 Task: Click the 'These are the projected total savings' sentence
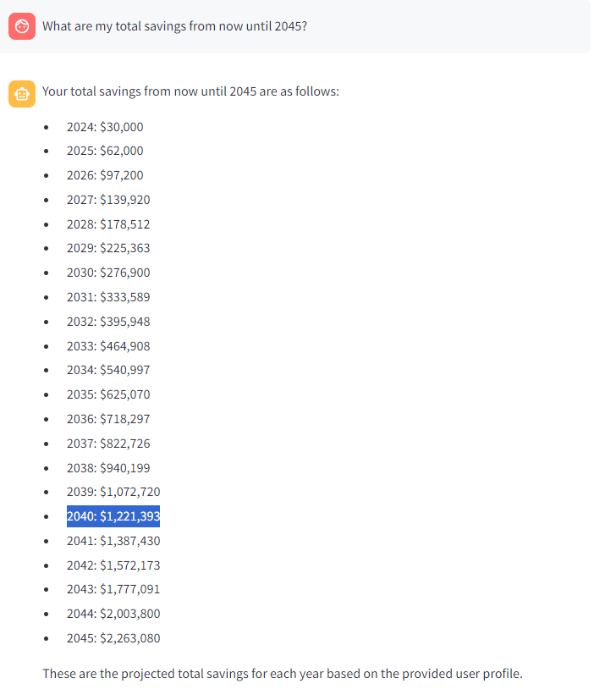tap(283, 674)
